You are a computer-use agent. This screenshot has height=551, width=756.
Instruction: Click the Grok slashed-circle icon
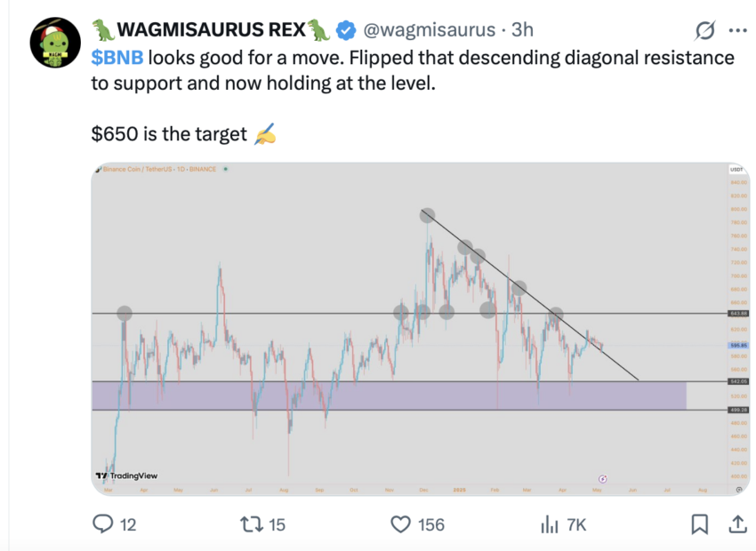705,30
